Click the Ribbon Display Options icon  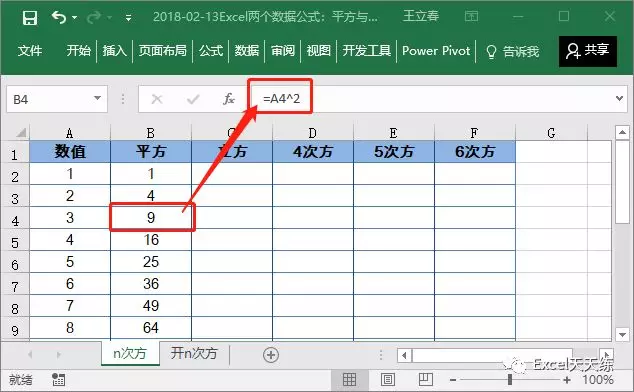[x=471, y=17]
